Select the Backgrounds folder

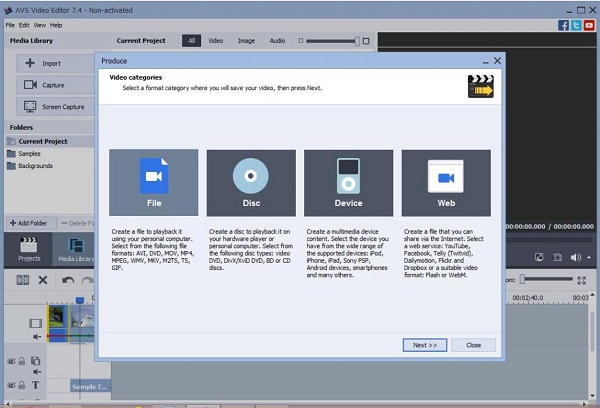30,166
